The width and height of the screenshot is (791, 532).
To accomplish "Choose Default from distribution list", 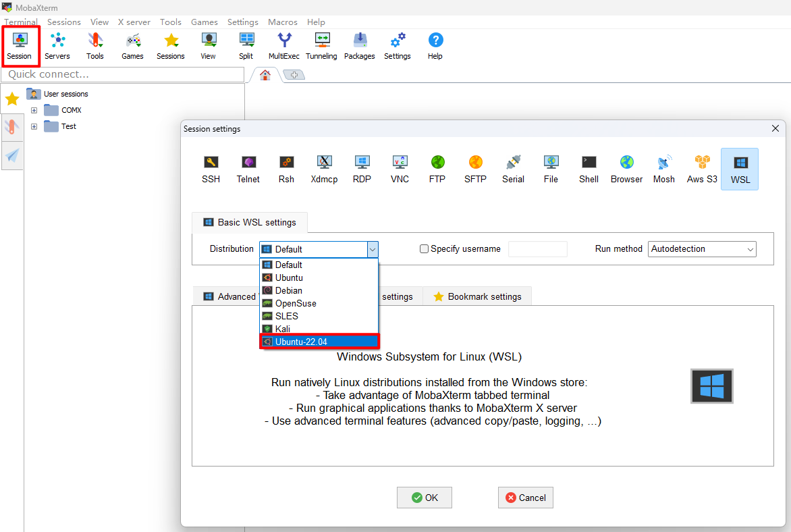I will point(319,265).
